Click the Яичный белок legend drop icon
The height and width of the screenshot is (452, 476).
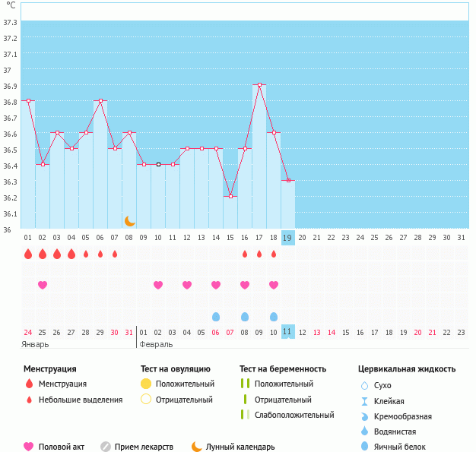tap(364, 447)
